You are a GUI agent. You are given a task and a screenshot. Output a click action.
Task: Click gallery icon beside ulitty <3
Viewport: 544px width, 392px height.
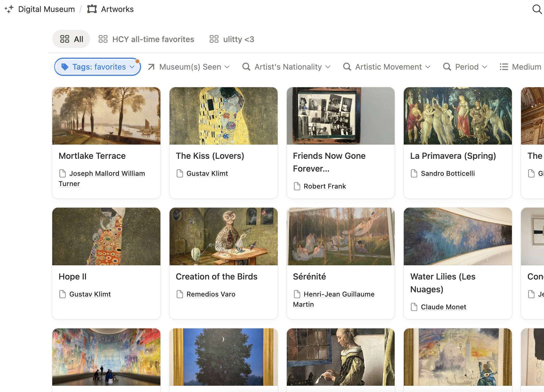(214, 39)
